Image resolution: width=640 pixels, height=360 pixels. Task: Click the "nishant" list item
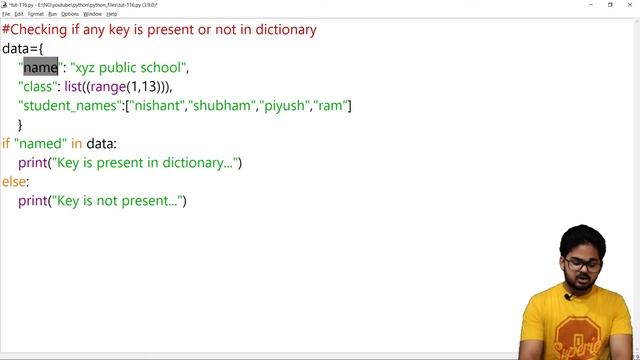[157, 106]
